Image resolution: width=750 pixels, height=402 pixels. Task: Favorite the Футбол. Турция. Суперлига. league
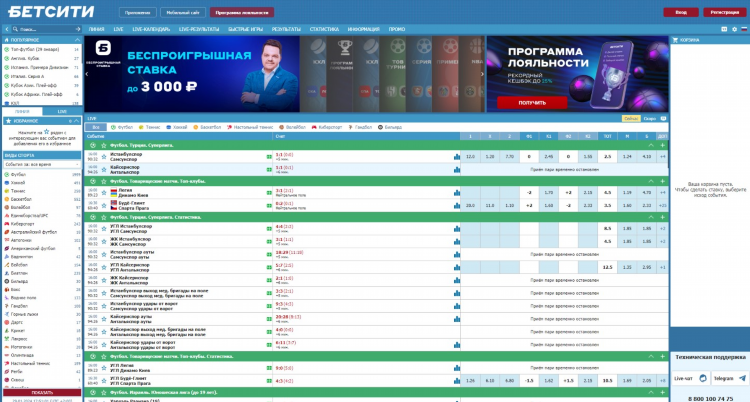[103, 145]
